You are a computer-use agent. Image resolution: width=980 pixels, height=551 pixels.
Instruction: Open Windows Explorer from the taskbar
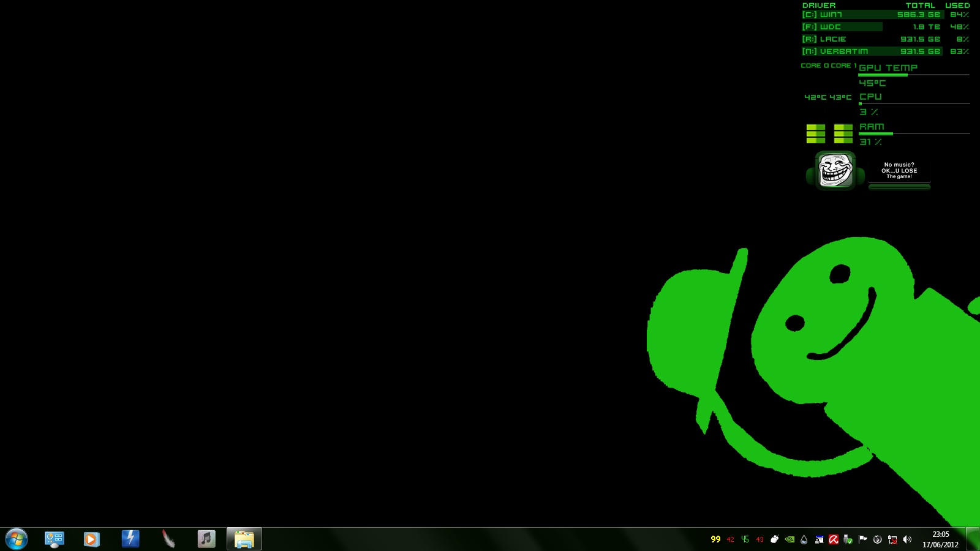point(245,539)
